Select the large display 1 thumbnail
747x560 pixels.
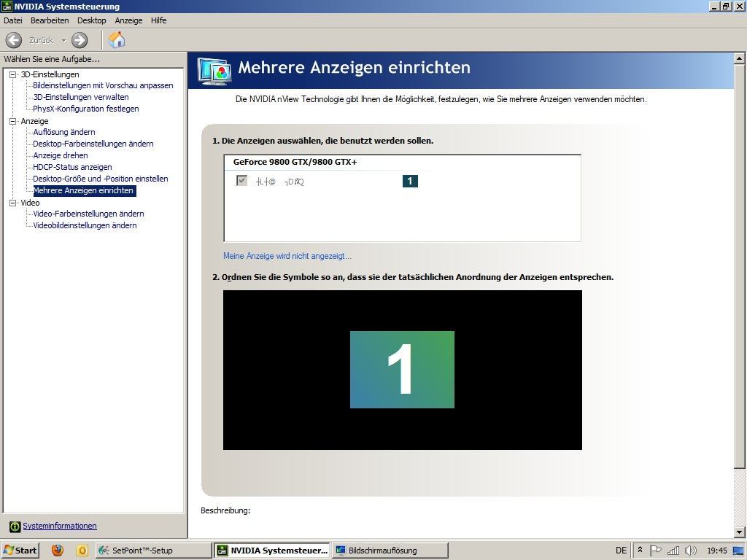click(x=402, y=370)
